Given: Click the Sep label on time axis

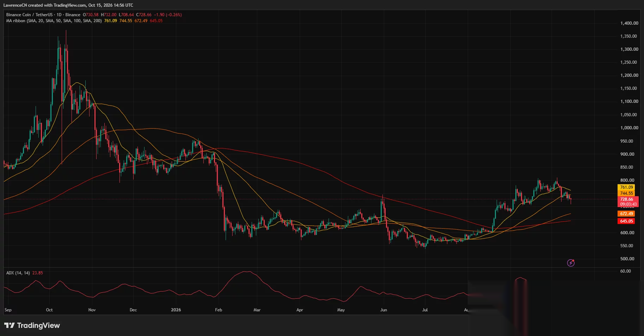Looking at the screenshot, I should tap(8, 310).
